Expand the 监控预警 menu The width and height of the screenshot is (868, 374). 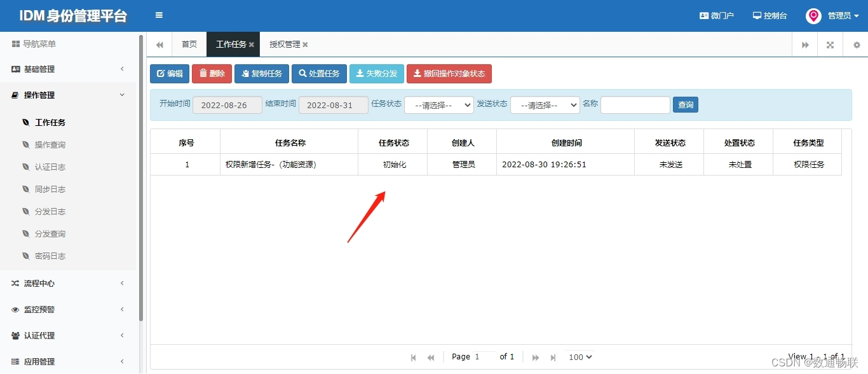pos(68,310)
